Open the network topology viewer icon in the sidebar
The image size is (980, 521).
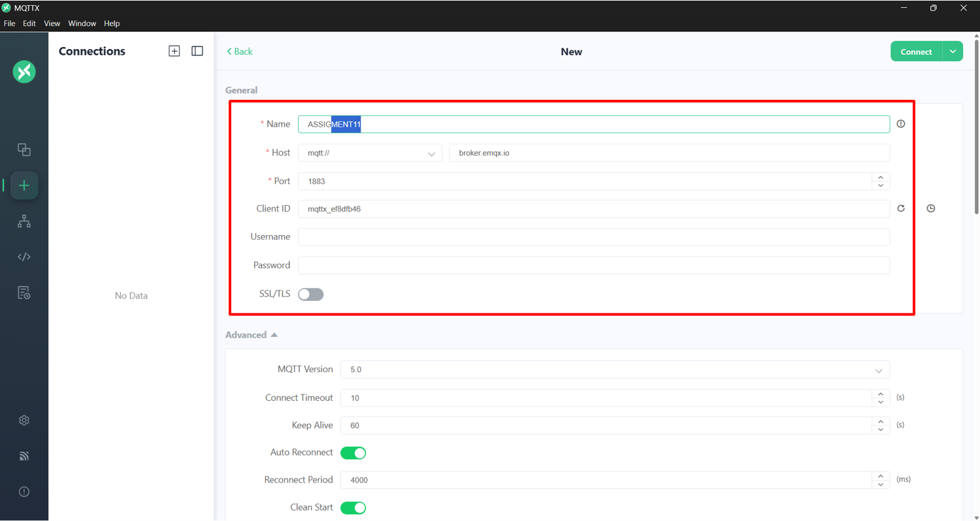pos(24,221)
